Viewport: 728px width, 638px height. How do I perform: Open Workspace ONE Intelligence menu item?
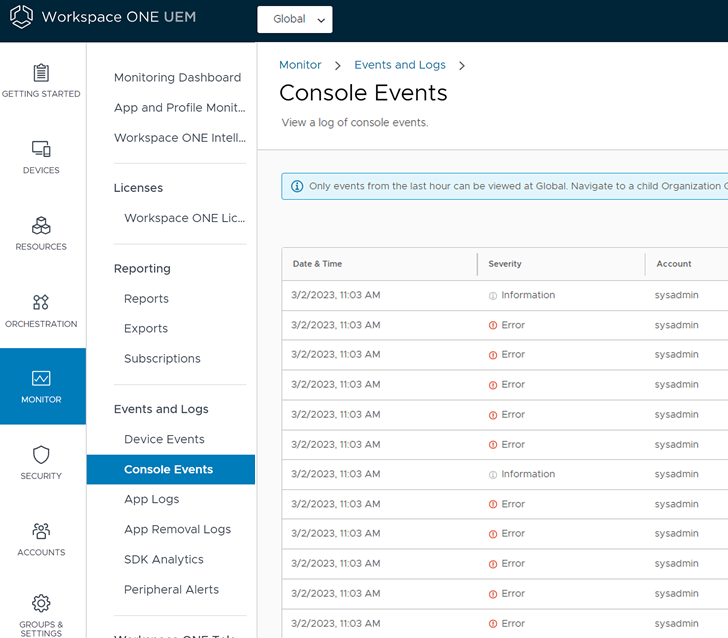point(180,138)
